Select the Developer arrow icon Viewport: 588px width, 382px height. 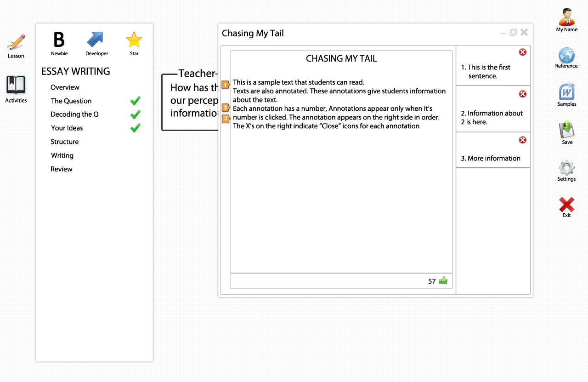[x=95, y=40]
